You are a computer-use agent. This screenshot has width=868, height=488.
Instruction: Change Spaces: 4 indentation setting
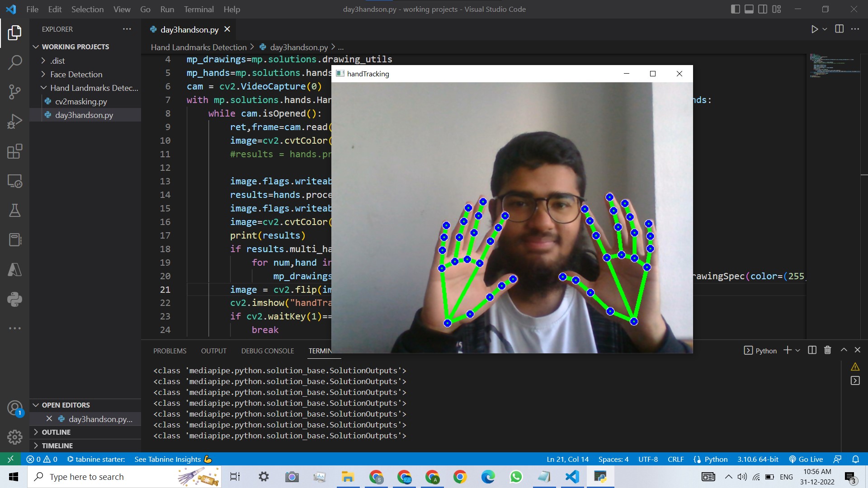pos(613,459)
